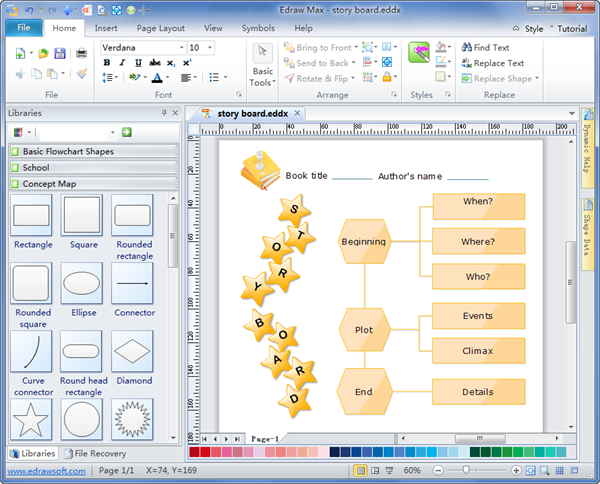This screenshot has height=484, width=600.
Task: Click the Format Painter brush icon
Action: pos(82,75)
